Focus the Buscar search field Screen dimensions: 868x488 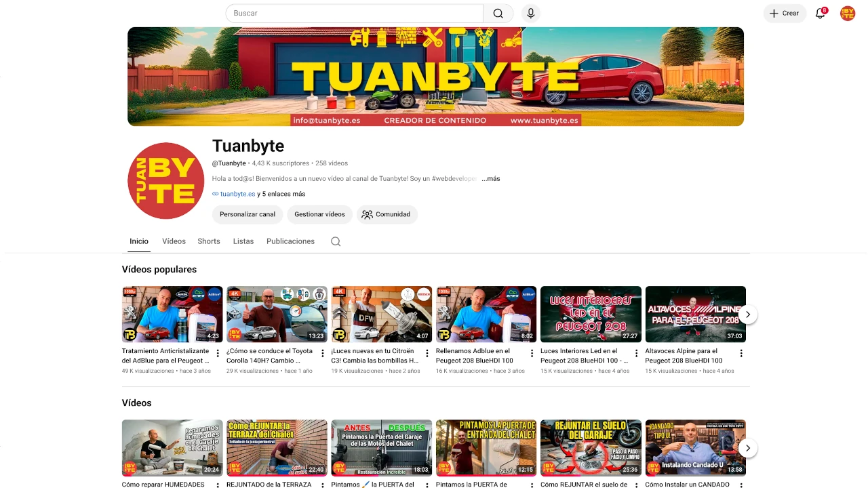point(354,14)
